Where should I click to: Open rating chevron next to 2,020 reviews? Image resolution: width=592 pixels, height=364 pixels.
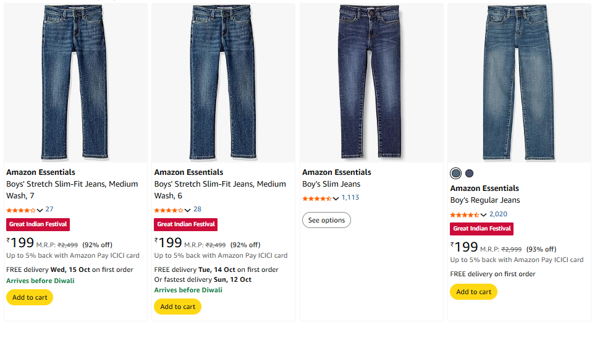coord(484,214)
